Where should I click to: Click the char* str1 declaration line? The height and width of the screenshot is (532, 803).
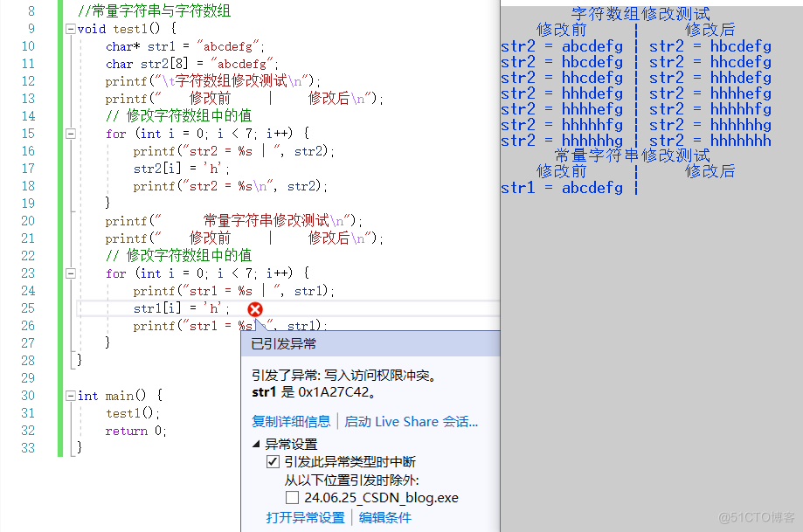click(185, 46)
